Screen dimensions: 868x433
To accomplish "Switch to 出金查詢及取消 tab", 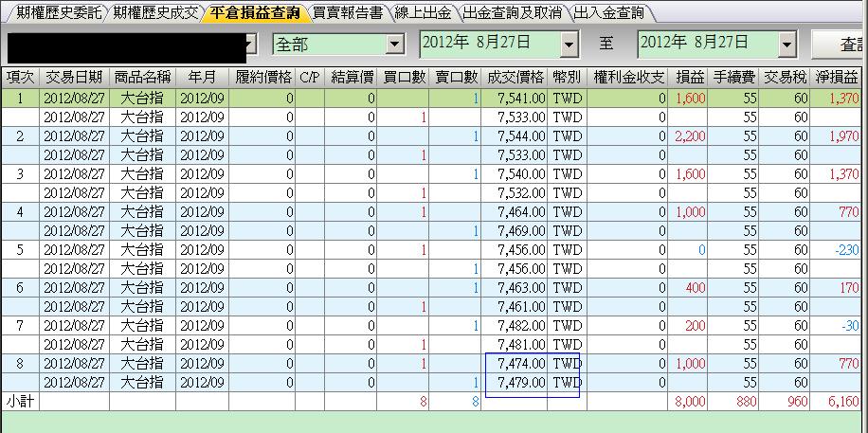I will [511, 12].
